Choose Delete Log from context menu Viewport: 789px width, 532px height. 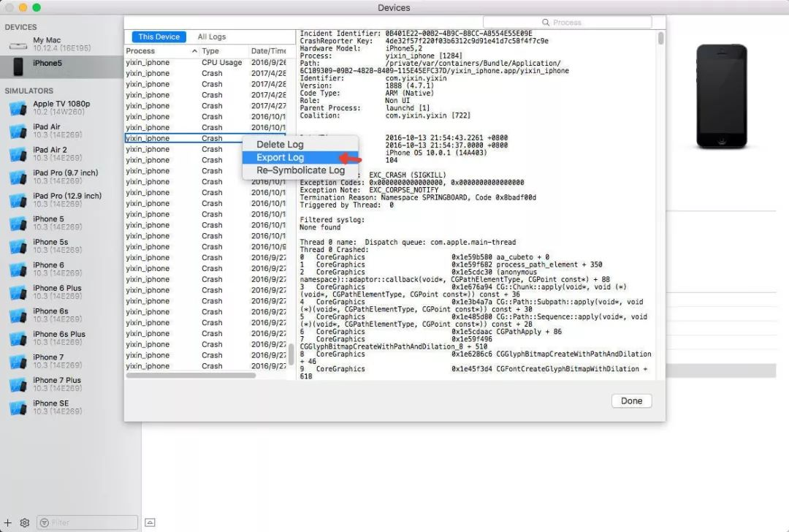tap(300, 145)
